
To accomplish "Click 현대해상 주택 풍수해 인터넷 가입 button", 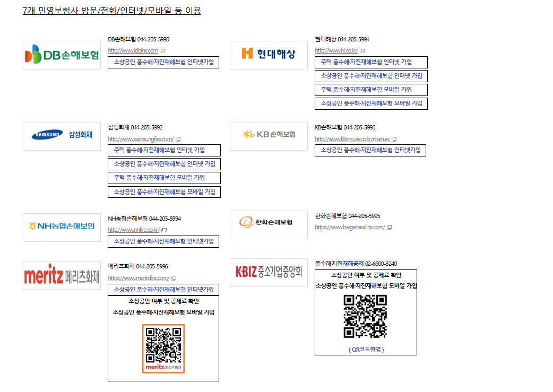I will [x=371, y=62].
